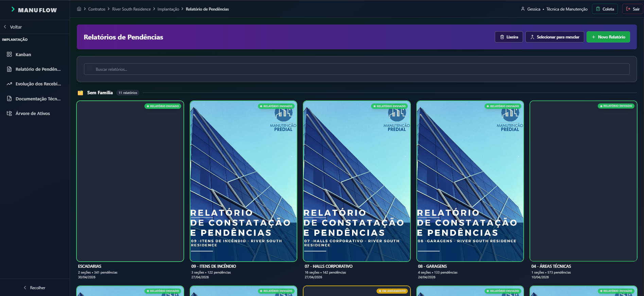Log out with the Sair button

click(633, 9)
